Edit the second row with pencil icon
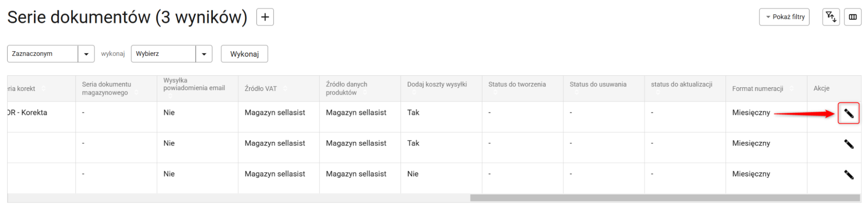Viewport: 868px width, 209px height. [848, 144]
